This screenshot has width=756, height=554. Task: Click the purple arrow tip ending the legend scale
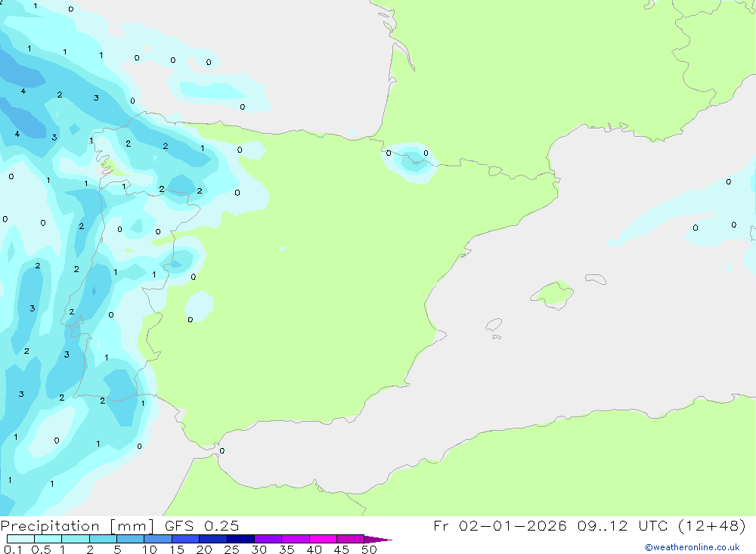tap(377, 540)
